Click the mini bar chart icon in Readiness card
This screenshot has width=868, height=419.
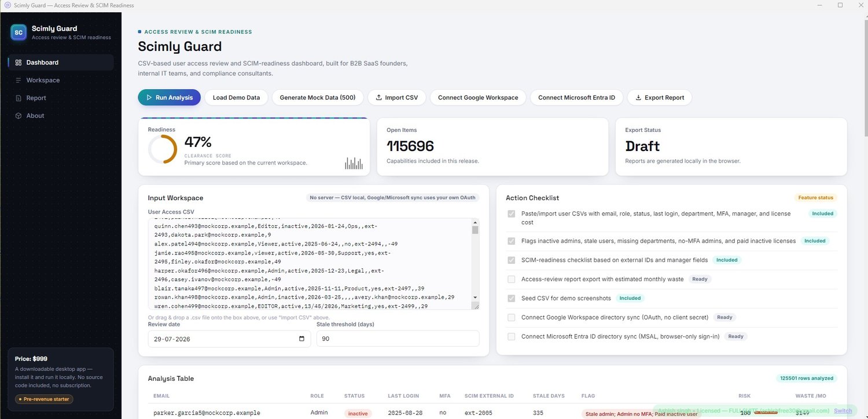(x=354, y=163)
